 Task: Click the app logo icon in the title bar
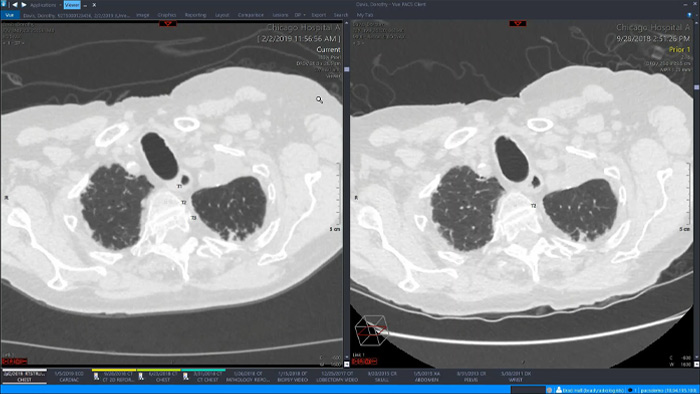pyautogui.click(x=4, y=4)
